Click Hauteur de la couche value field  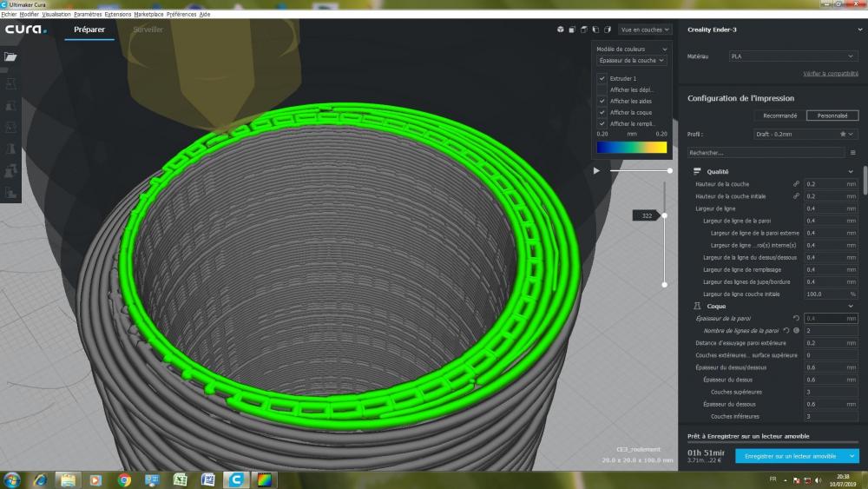point(831,184)
